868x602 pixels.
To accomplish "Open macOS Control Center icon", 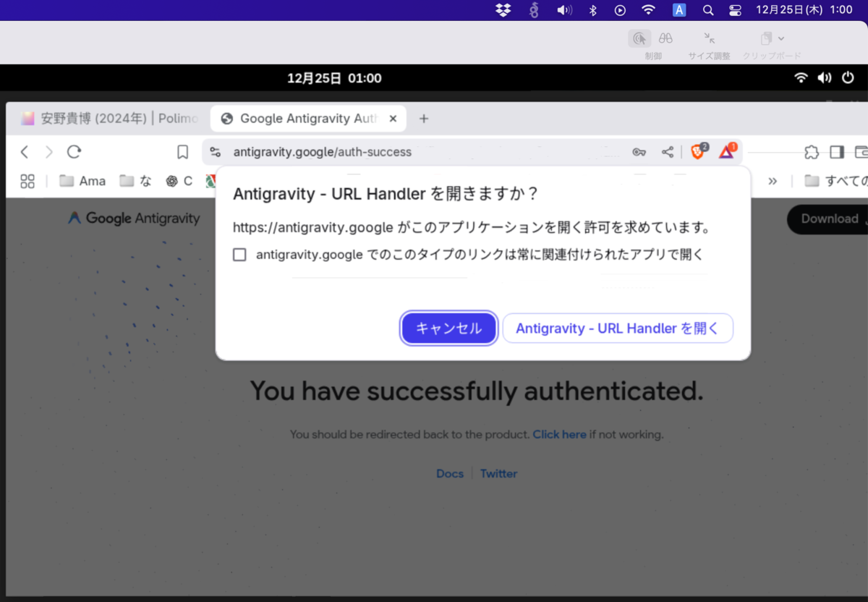I will coord(736,10).
